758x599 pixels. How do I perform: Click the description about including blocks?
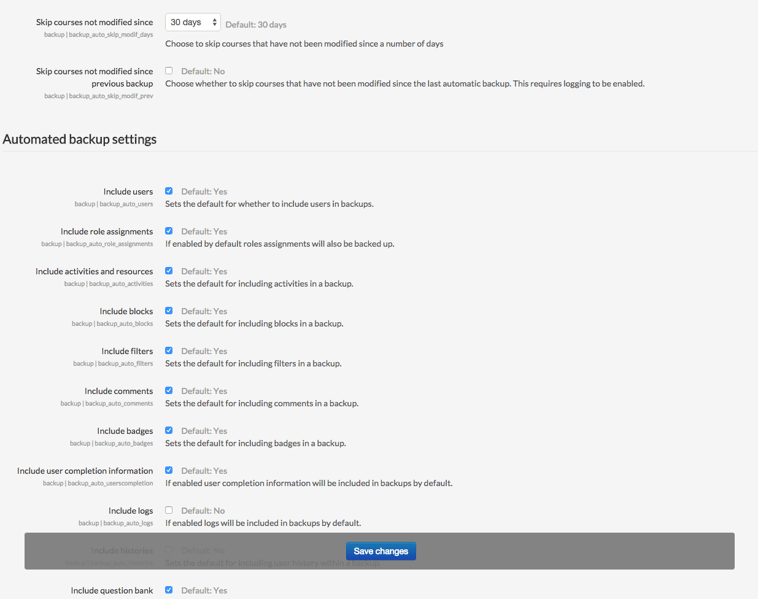pos(254,324)
